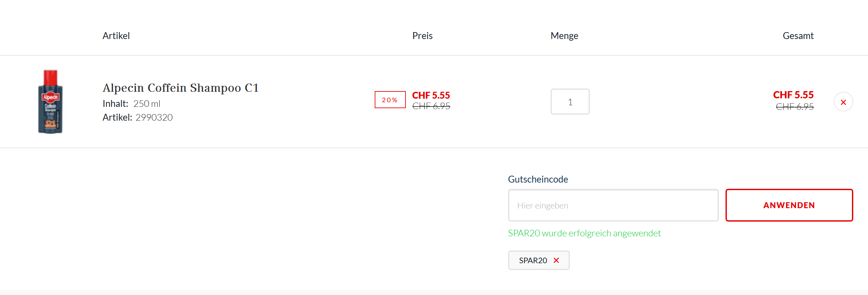Screen dimensions: 868x295
Task: Click the article number 2990320
Action: coord(154,117)
